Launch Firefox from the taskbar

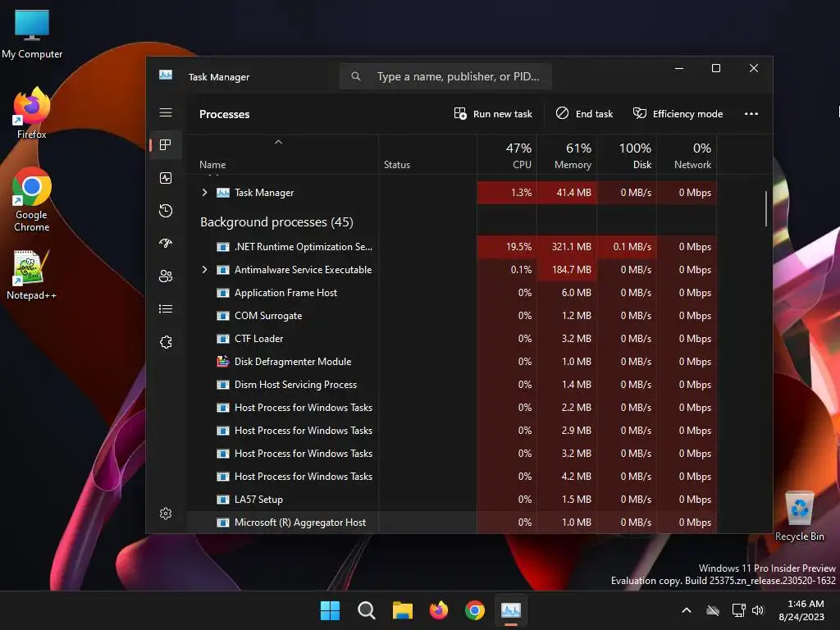[x=439, y=610]
